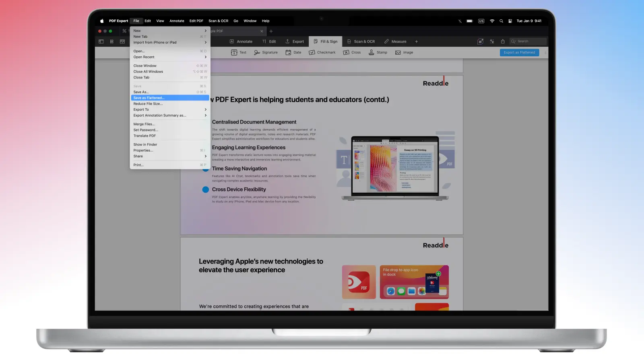Switch to the Measure tab
Image resolution: width=644 pixels, height=362 pixels.
[395, 41]
